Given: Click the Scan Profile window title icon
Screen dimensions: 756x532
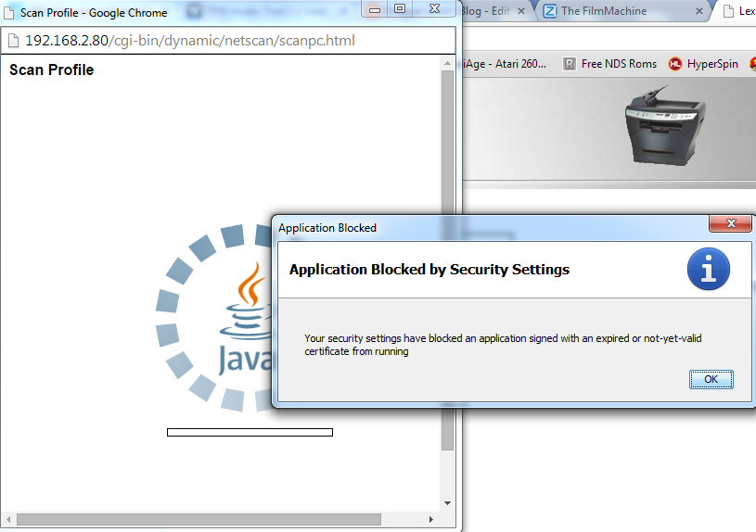Looking at the screenshot, I should (x=9, y=13).
